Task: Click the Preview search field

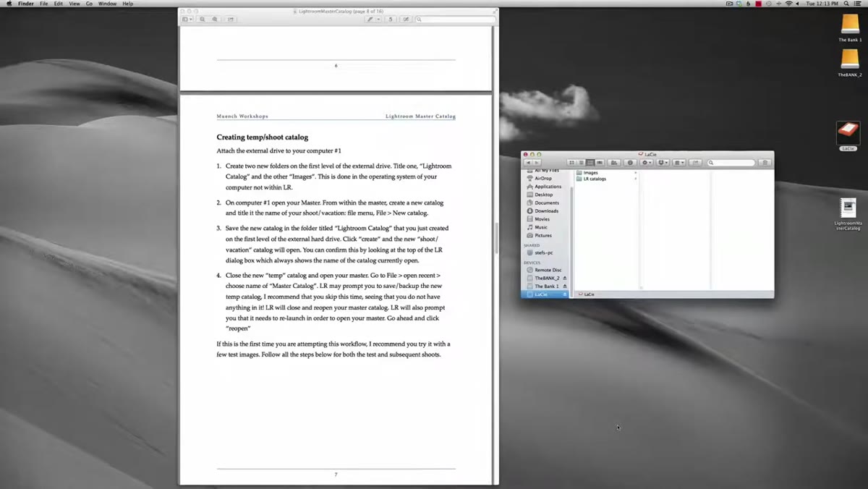Action: point(456,20)
